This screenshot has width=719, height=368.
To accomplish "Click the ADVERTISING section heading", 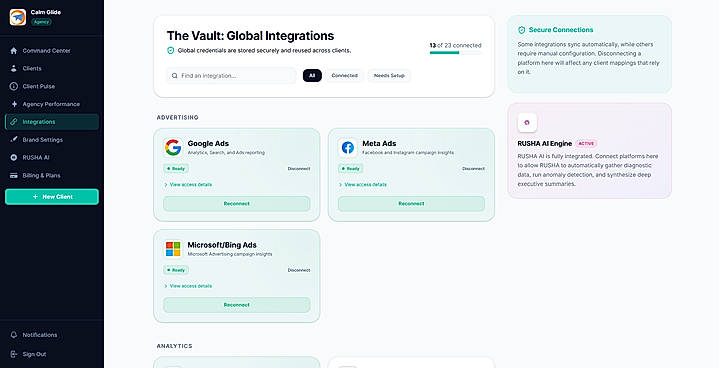I will click(177, 118).
